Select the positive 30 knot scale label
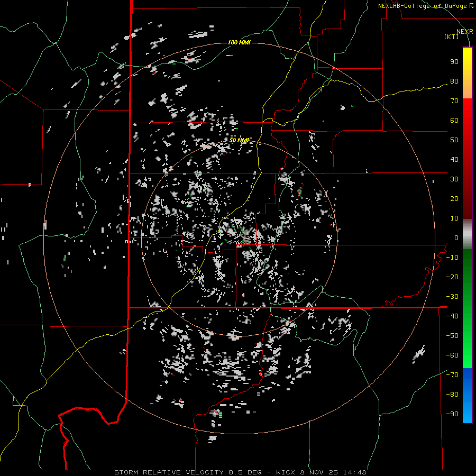476x476 pixels. tap(454, 179)
